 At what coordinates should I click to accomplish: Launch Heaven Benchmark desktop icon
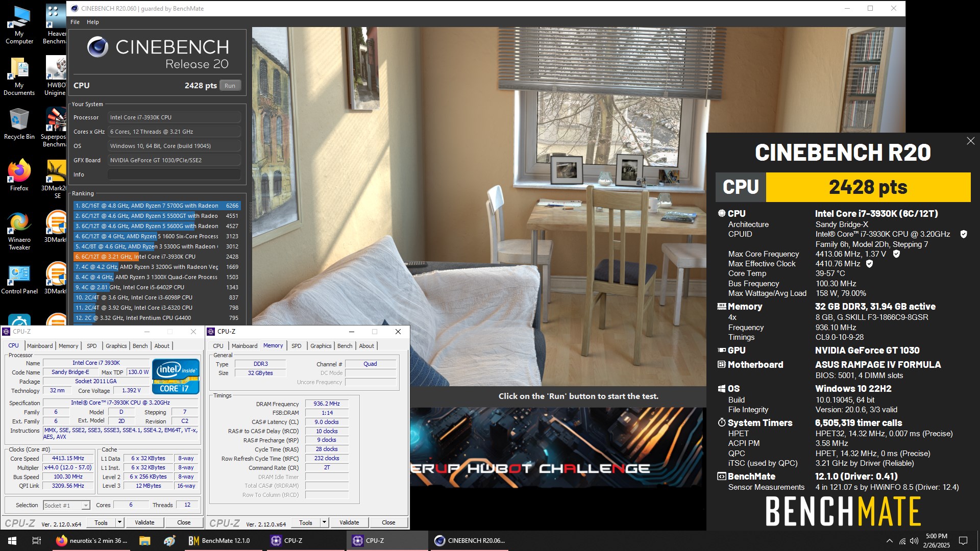55,24
